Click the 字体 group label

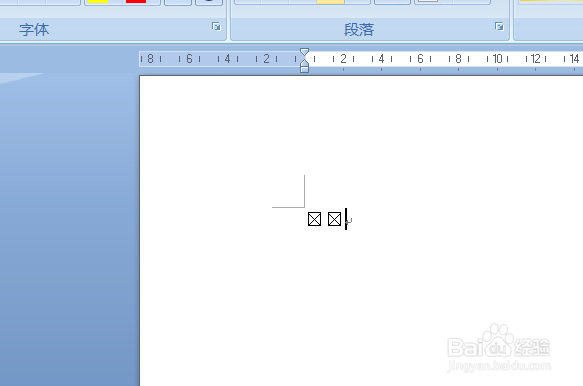coord(34,29)
